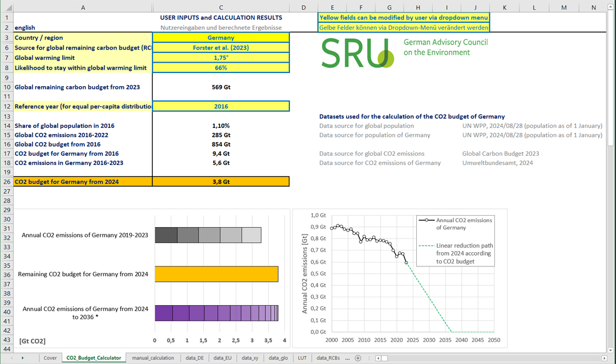Click the orange remaining CO2 budget bar
Viewport: 616px width, 364px height.
(x=216, y=274)
